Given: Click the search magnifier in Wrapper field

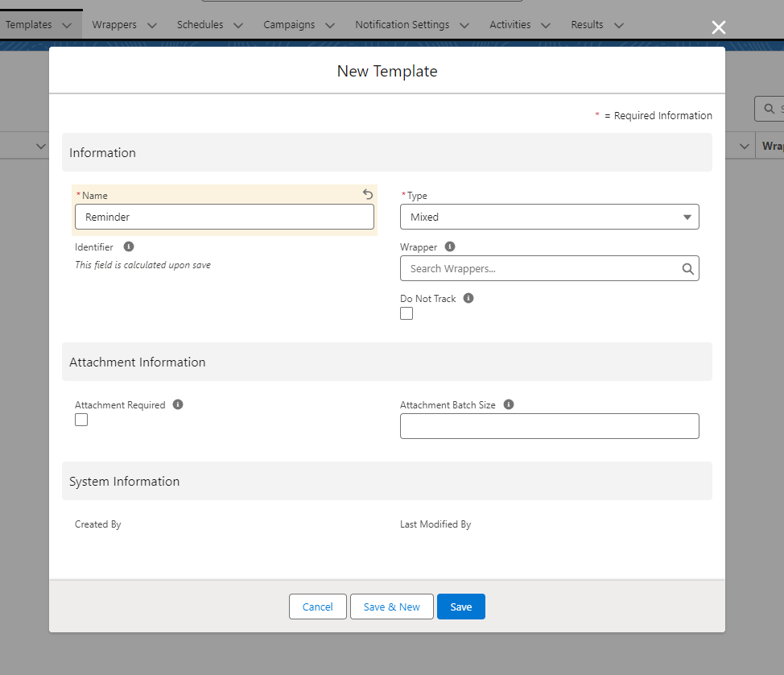Looking at the screenshot, I should coord(687,269).
